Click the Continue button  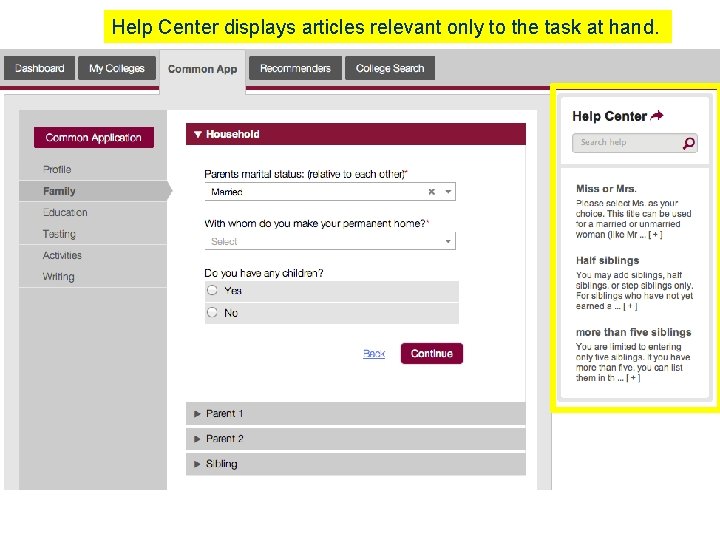tap(432, 354)
